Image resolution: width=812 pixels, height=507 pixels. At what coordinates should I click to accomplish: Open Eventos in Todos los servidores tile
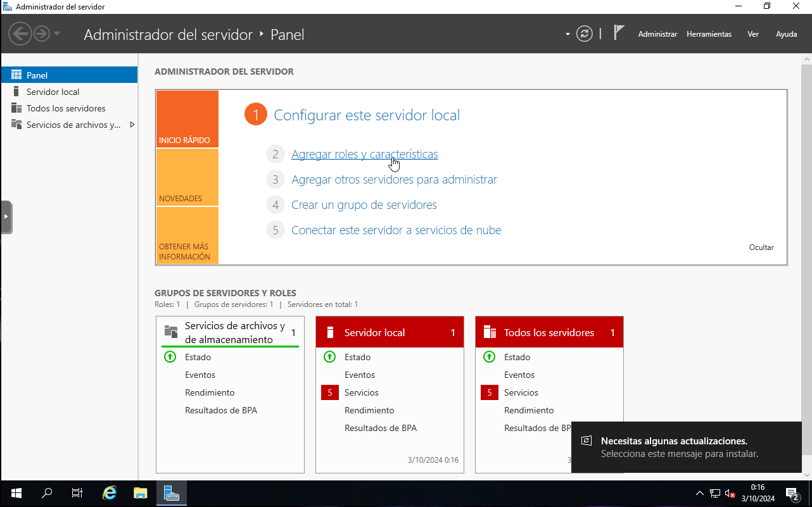point(519,375)
